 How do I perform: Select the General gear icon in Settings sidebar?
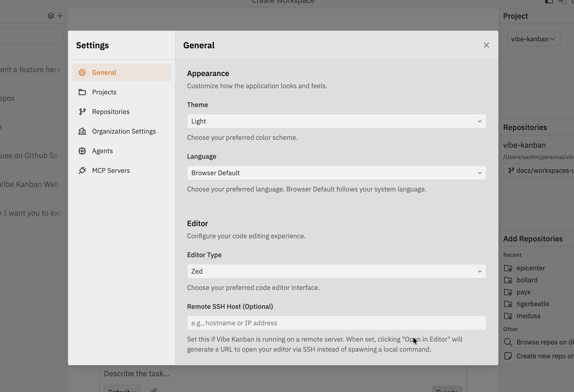(x=82, y=72)
